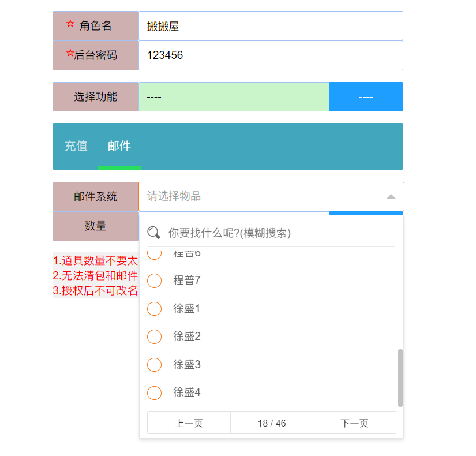Focus the 后台密码 input field
476x456 pixels.
click(270, 55)
